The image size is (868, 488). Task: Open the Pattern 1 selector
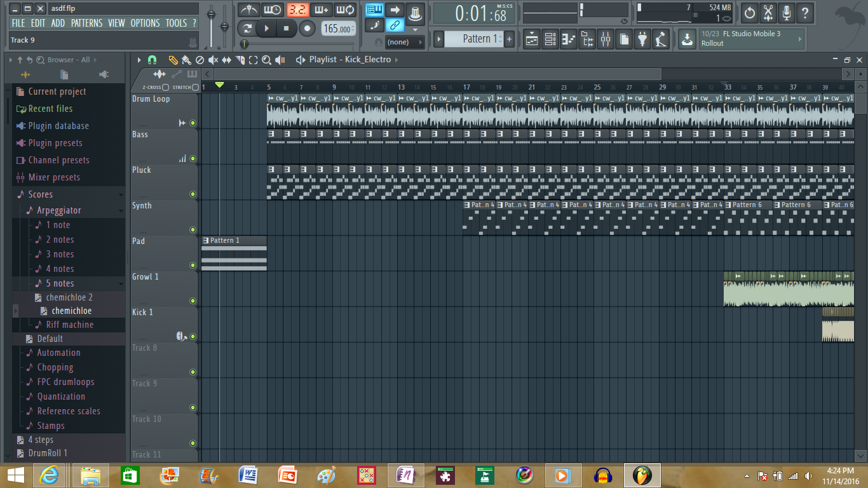tap(473, 39)
